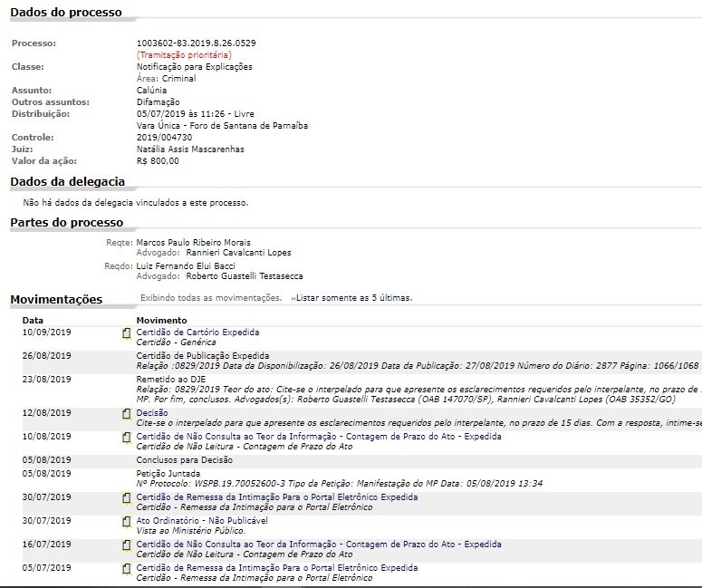
Task: Click the document icon beside Decisão
Action: click(127, 414)
